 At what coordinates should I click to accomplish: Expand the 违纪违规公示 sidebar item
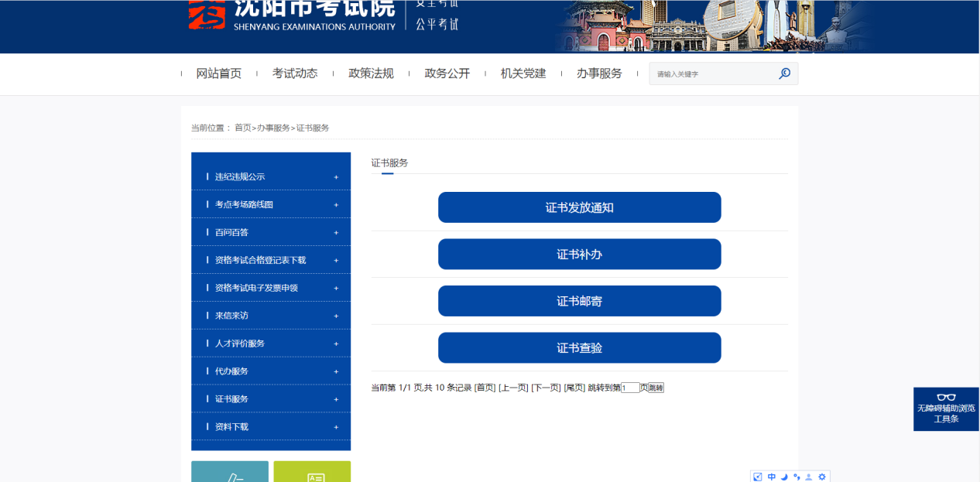pos(336,177)
